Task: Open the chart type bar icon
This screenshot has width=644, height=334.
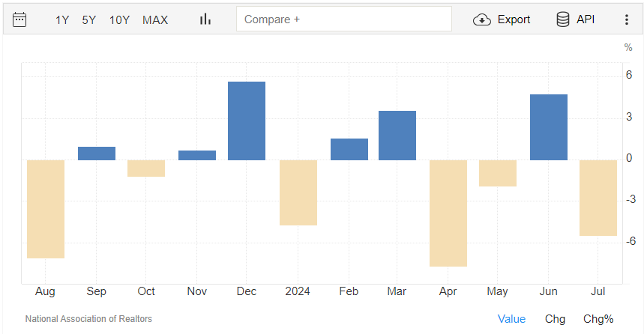Action: click(205, 19)
